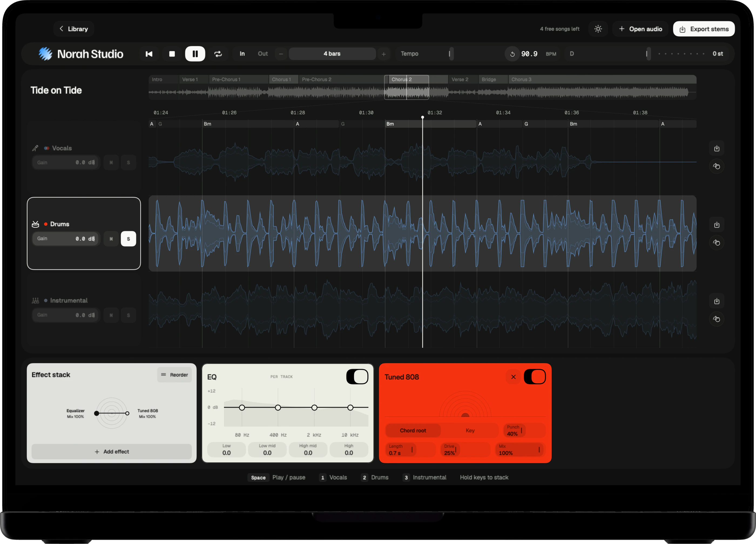Image resolution: width=756 pixels, height=544 pixels.
Task: Remove Tuned 808 with the X icon
Action: pos(513,377)
